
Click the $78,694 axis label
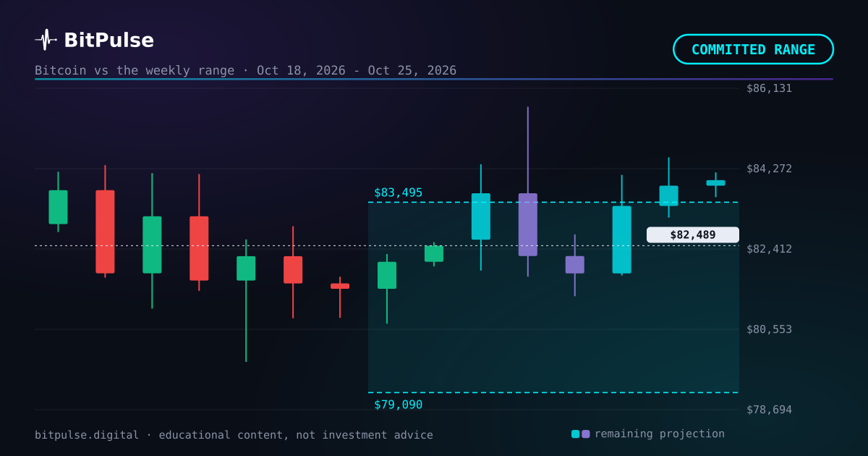click(769, 410)
